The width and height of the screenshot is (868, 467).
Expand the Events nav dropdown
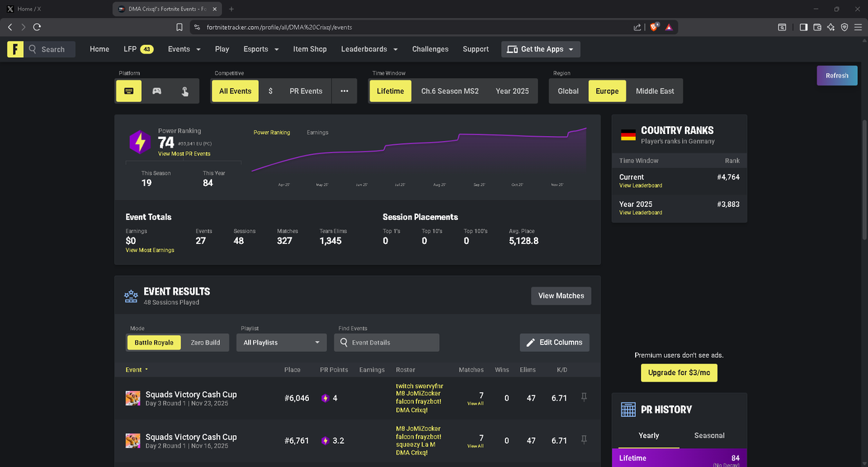coord(184,49)
